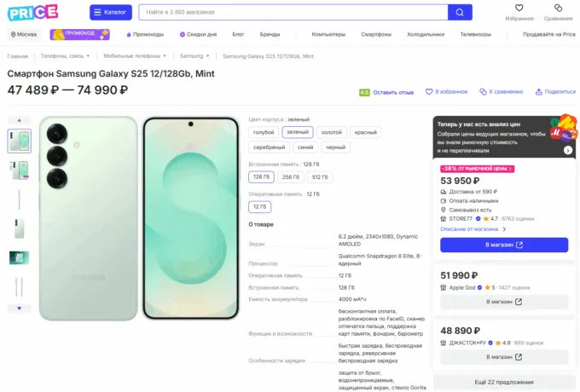This screenshot has width=580, height=392.
Task: Select the голубой body color option
Action: (x=264, y=132)
